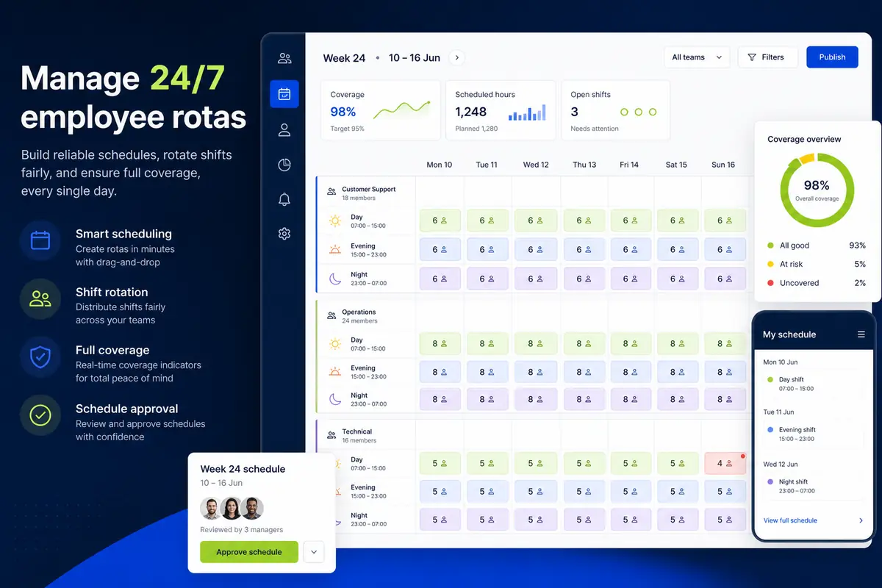This screenshot has width=882, height=588.
Task: Click the red Uncovered legend dot
Action: pyautogui.click(x=770, y=283)
